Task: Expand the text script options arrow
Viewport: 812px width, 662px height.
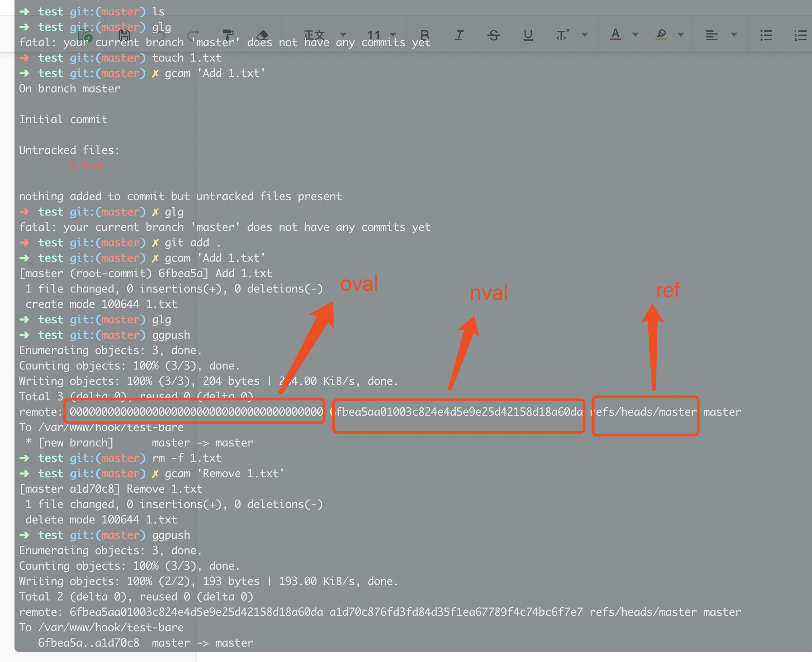Action: coord(585,35)
